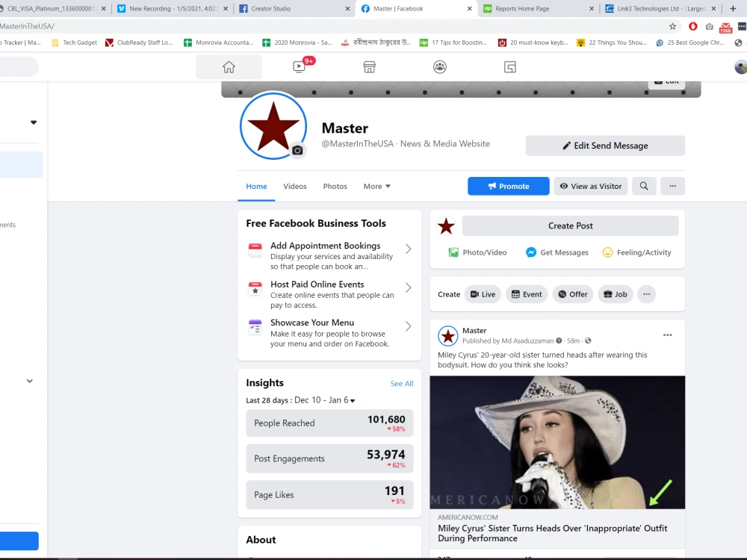
Task: Switch to the Home page tab
Action: tap(256, 186)
